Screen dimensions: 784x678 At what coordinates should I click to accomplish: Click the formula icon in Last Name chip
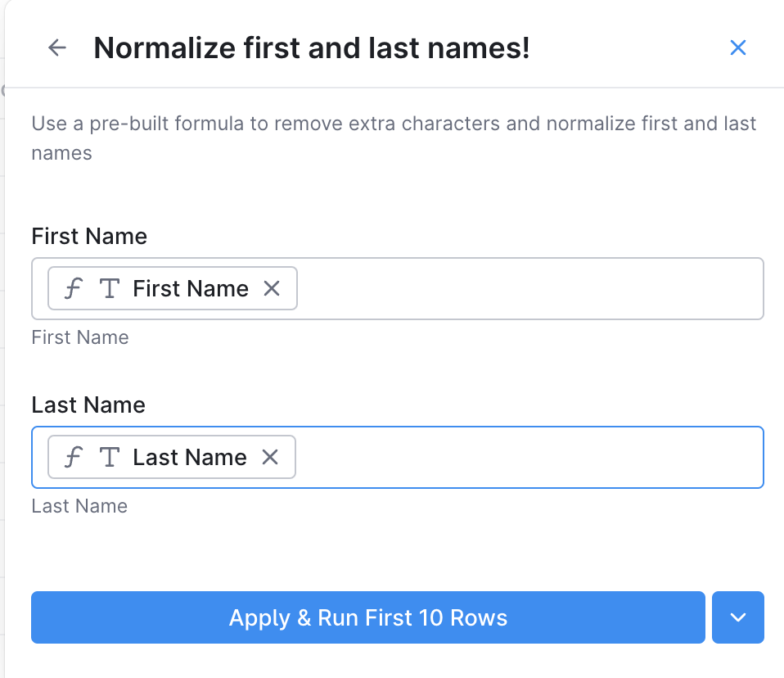pyautogui.click(x=74, y=457)
